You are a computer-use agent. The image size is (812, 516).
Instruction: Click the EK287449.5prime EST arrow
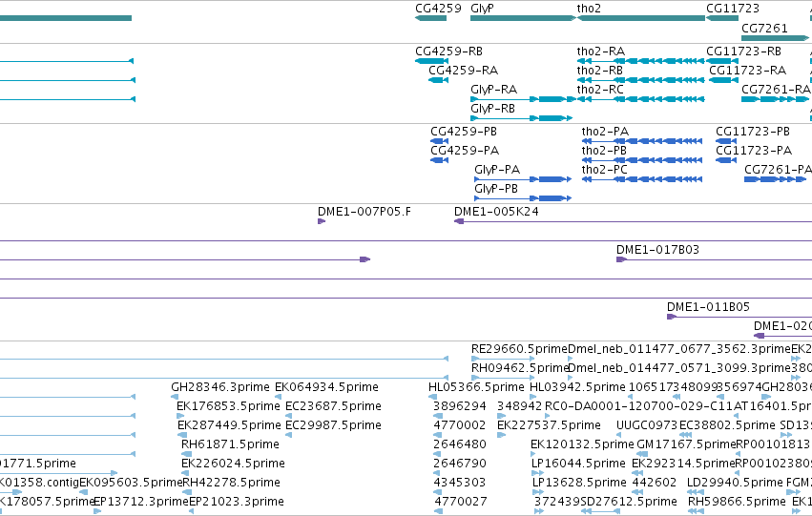pyautogui.click(x=180, y=435)
